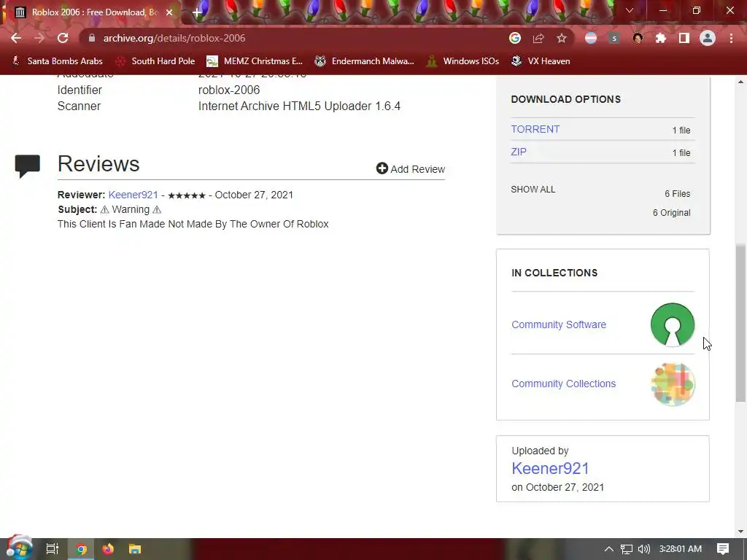Image resolution: width=747 pixels, height=560 pixels.
Task: Click the colorful Community Collections thumbnail
Action: pos(672,384)
